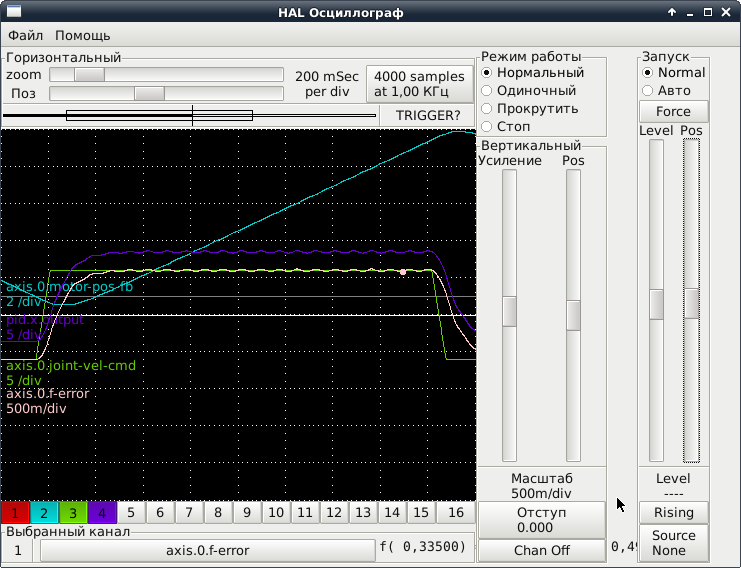Screen dimensions: 741x568
Task: Click the Масштаб 500m/div scale label
Action: 542,486
